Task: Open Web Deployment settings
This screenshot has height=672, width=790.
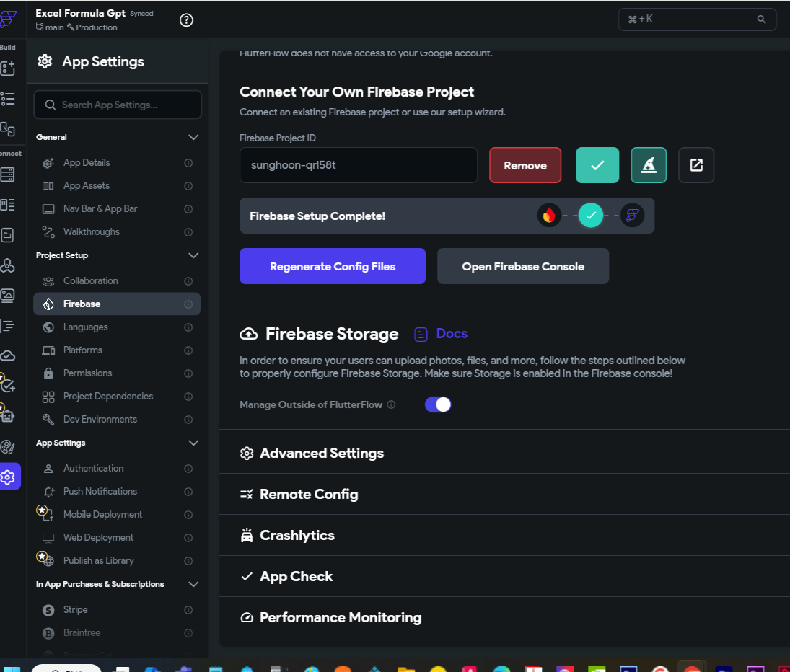Action: (117, 538)
